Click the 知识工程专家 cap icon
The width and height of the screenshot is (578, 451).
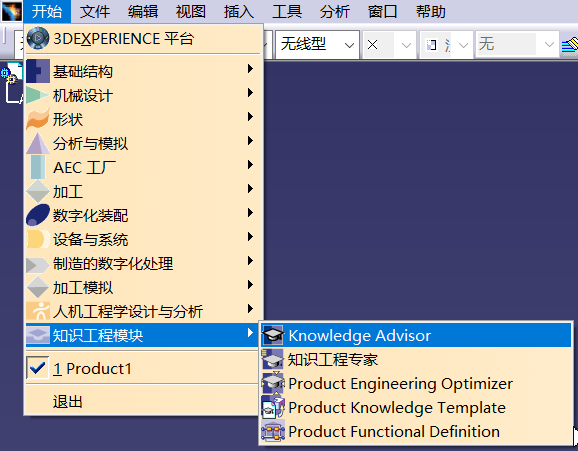[x=273, y=359]
